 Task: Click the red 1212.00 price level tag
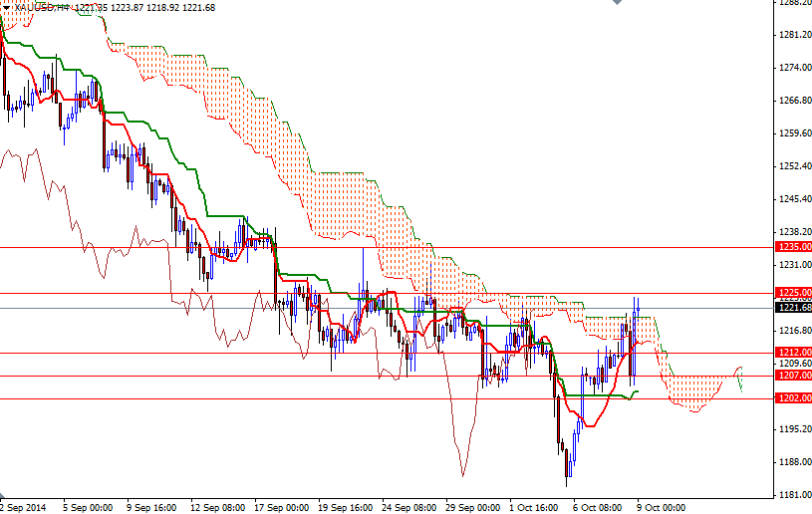(x=793, y=352)
